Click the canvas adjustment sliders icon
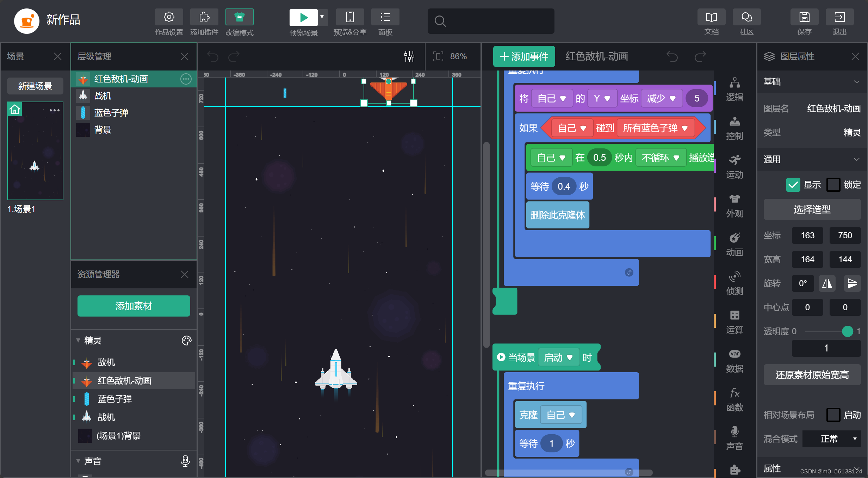The image size is (868, 478). click(409, 56)
